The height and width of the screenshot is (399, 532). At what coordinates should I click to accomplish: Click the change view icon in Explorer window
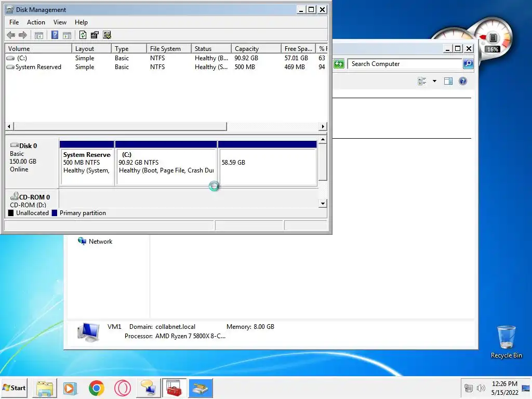pos(422,81)
